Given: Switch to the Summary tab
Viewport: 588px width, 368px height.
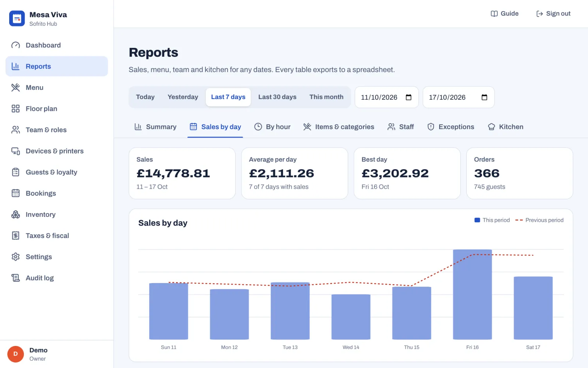Looking at the screenshot, I should click(x=155, y=127).
